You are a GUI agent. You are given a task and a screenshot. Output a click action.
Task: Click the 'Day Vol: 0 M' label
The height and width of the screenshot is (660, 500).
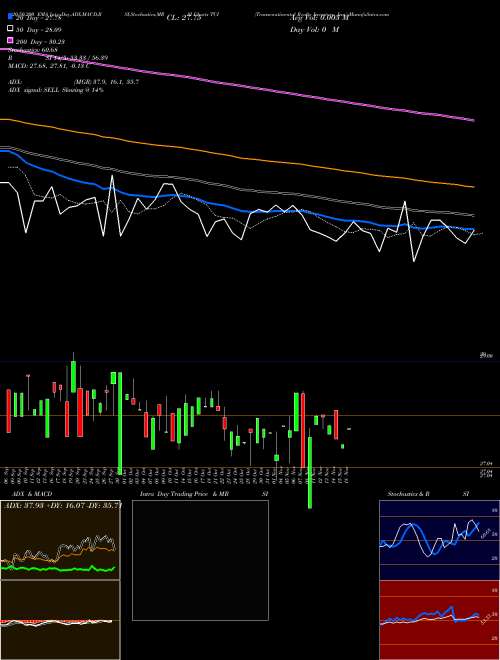coord(314,29)
